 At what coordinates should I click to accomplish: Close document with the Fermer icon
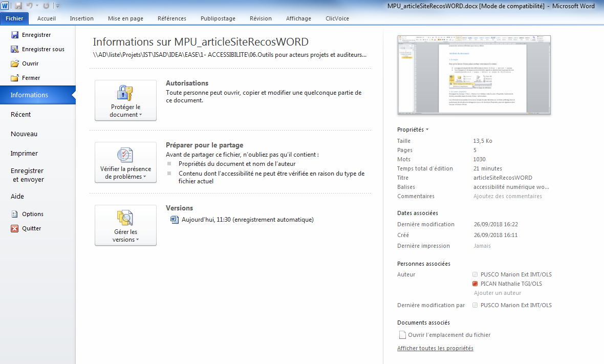(15, 78)
